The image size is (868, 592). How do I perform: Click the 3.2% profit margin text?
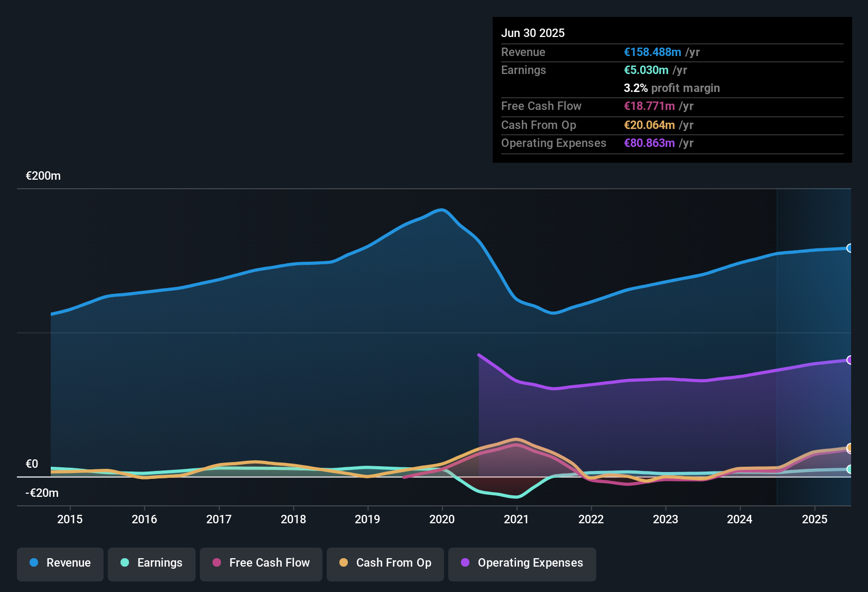pos(672,88)
